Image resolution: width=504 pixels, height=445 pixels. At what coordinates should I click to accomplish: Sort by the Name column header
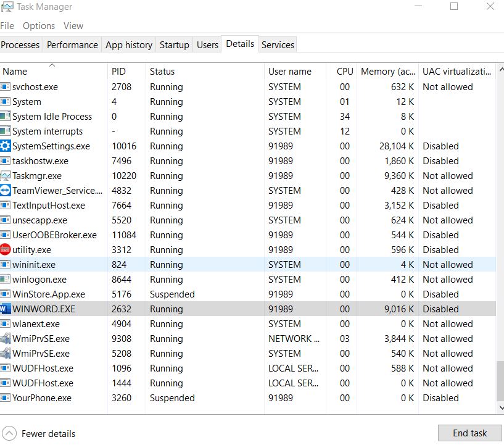[54, 72]
